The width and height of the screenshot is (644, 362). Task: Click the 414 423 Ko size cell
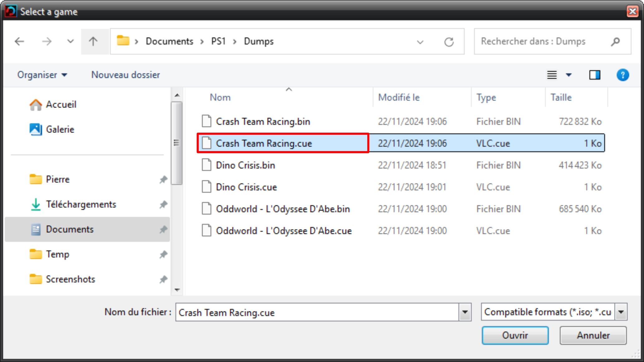click(x=580, y=165)
